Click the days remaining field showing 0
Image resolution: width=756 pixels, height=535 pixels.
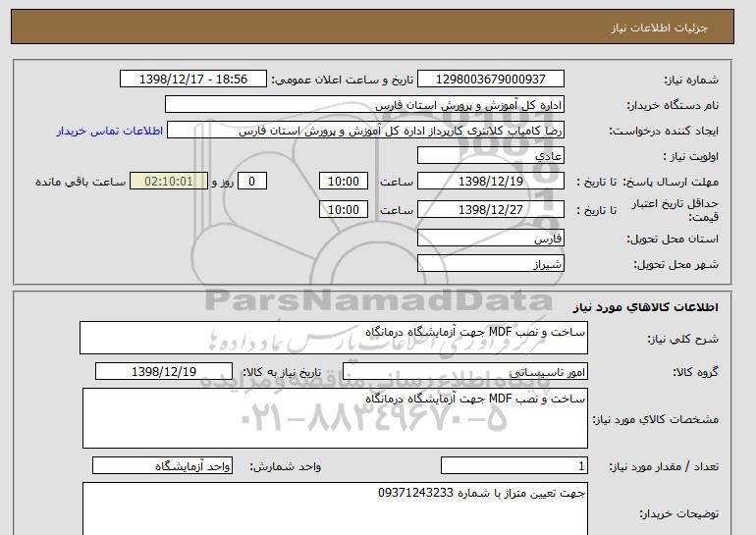click(x=251, y=182)
